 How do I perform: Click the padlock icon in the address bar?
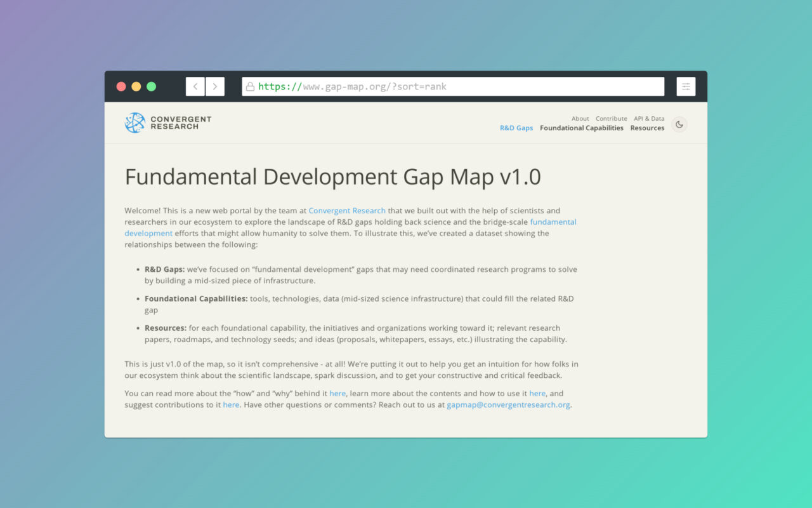[x=250, y=86]
